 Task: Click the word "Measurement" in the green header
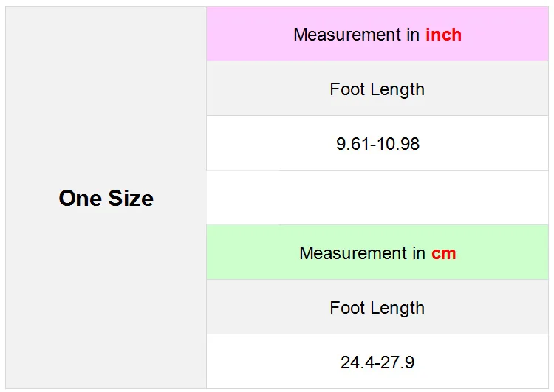tap(352, 253)
